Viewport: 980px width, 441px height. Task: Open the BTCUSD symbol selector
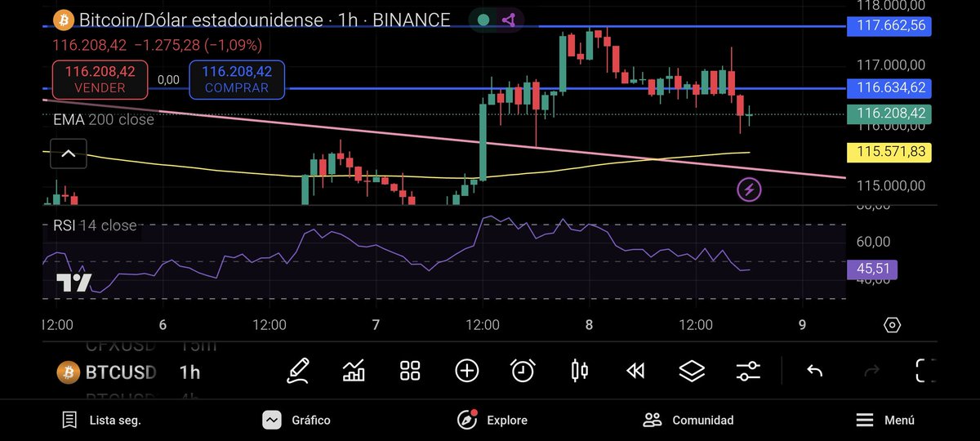[x=120, y=372]
